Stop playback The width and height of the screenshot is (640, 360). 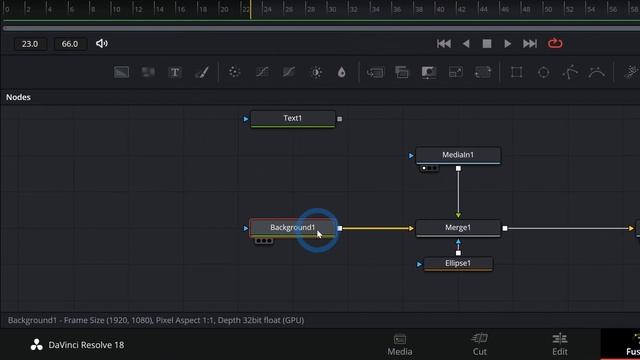click(x=487, y=44)
